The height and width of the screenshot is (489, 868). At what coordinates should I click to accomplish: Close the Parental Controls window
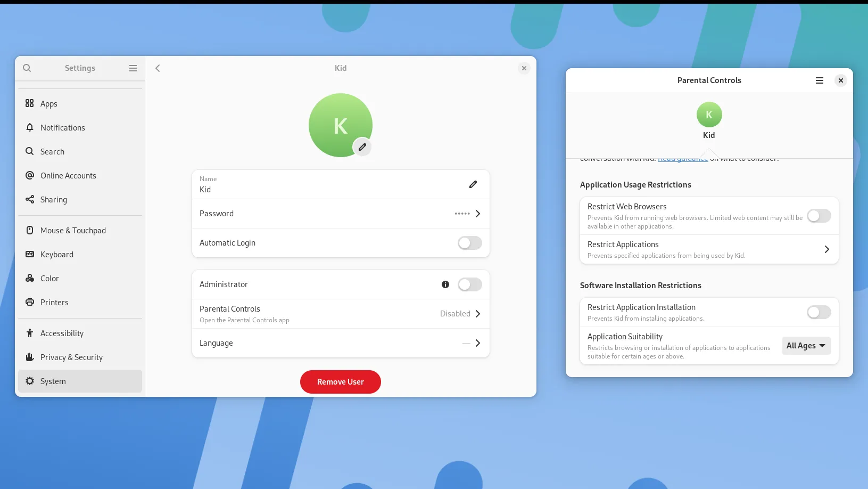[x=841, y=80]
